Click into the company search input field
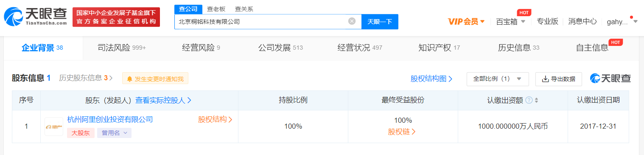 tap(261, 22)
